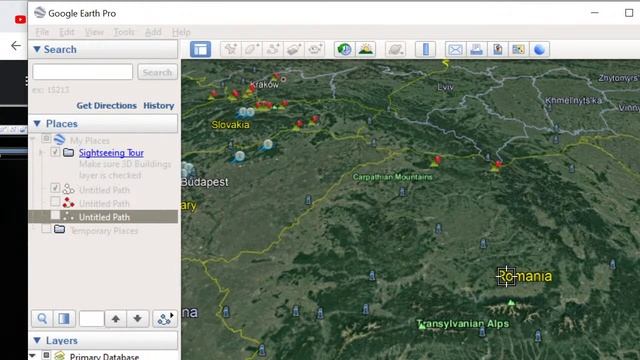Open Get Directions link

107,105
